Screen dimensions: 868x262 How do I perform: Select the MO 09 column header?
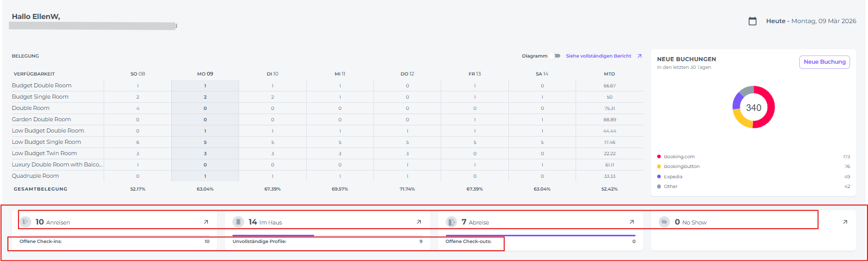205,74
